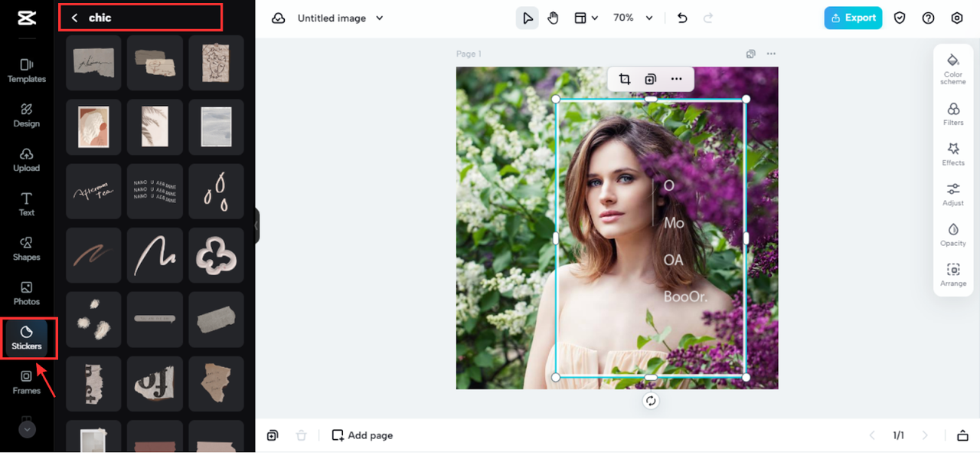Open the Frames sidebar panel

coord(27,382)
